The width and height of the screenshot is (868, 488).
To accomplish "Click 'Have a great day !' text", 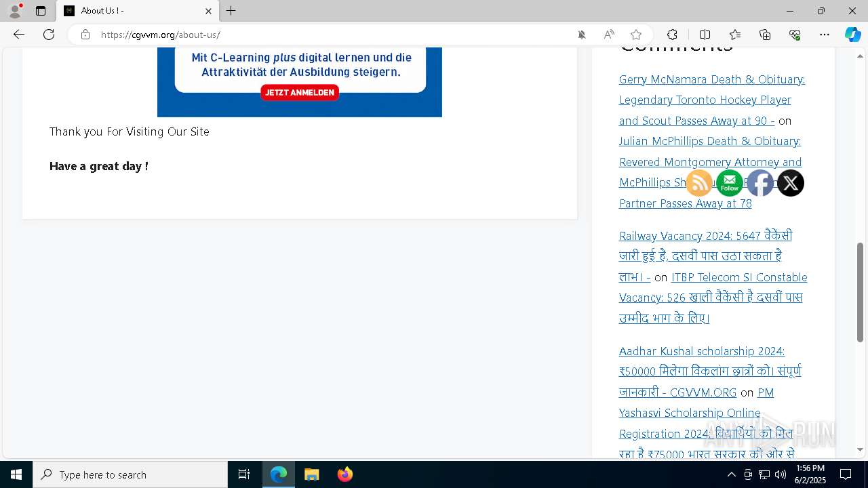I will [99, 166].
